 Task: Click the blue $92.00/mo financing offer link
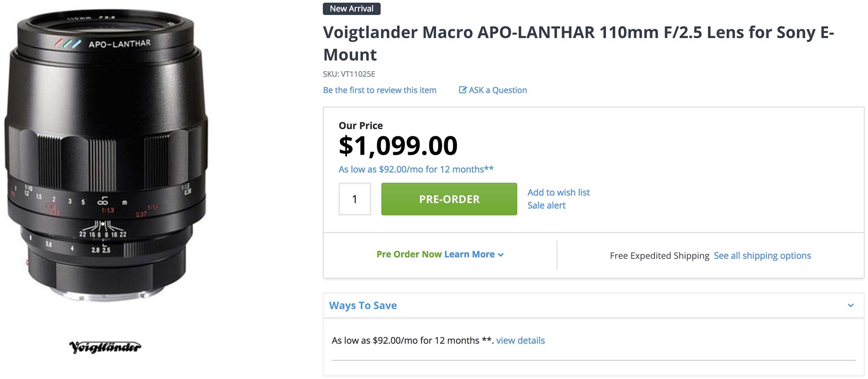coord(416,169)
